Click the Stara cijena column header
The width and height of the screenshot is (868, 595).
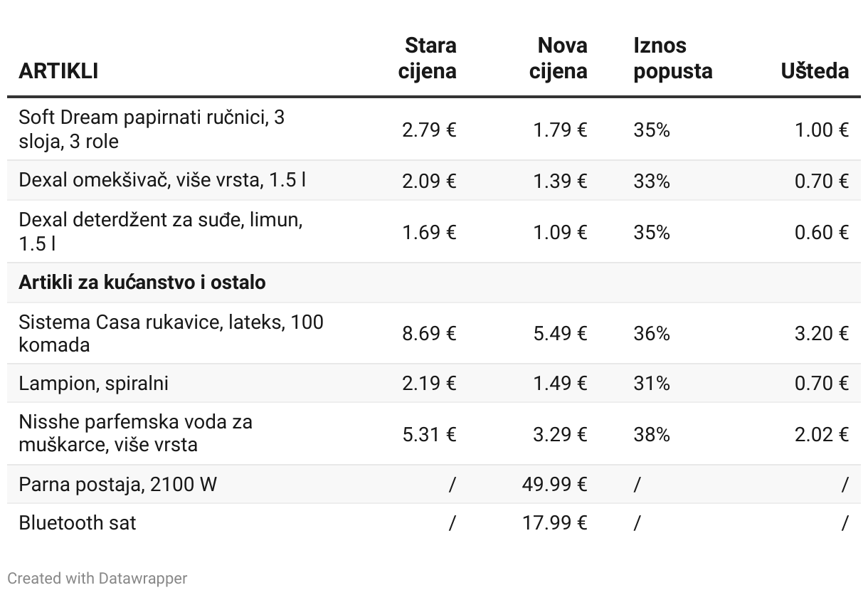427,58
